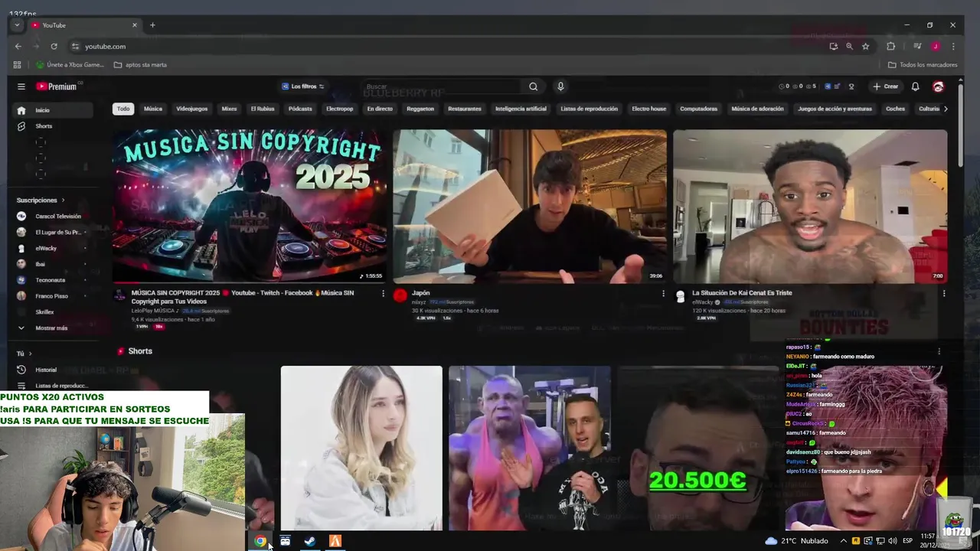Play La Situación De Kai Cenat thumbnail
Image resolution: width=980 pixels, height=551 pixels.
810,207
